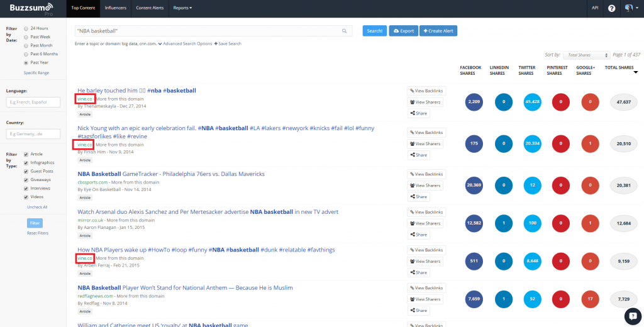
Task: Open the API link in the header
Action: click(595, 8)
